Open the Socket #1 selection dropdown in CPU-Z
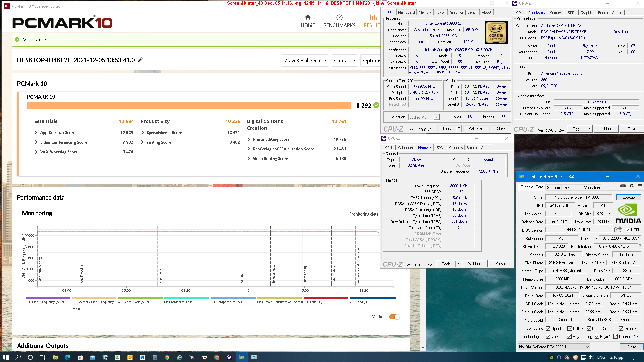The image size is (644, 362). point(424,117)
